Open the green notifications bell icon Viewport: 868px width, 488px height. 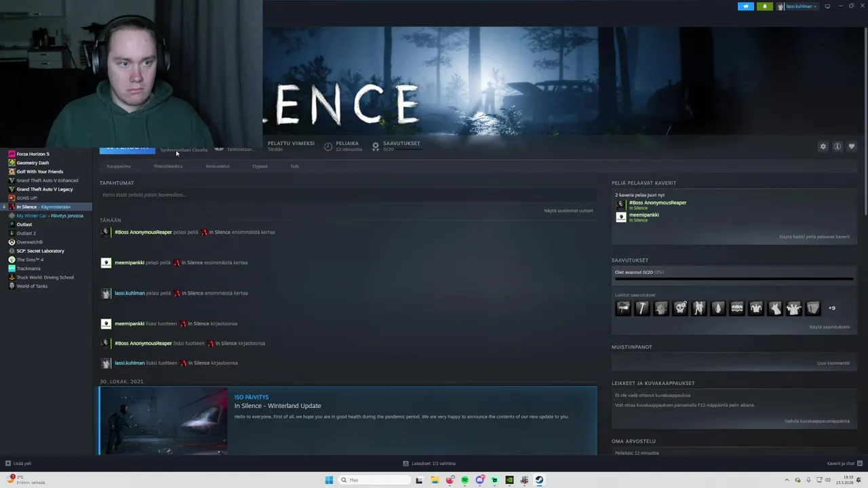765,6
